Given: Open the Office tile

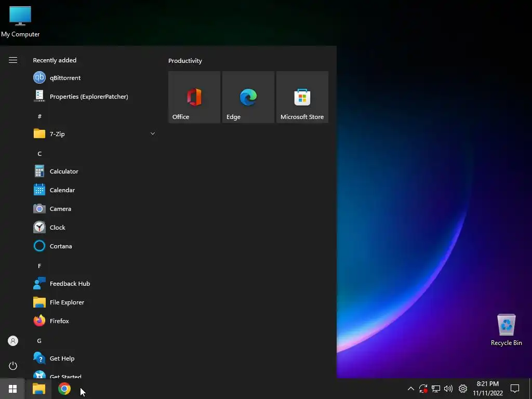Looking at the screenshot, I should 194,97.
